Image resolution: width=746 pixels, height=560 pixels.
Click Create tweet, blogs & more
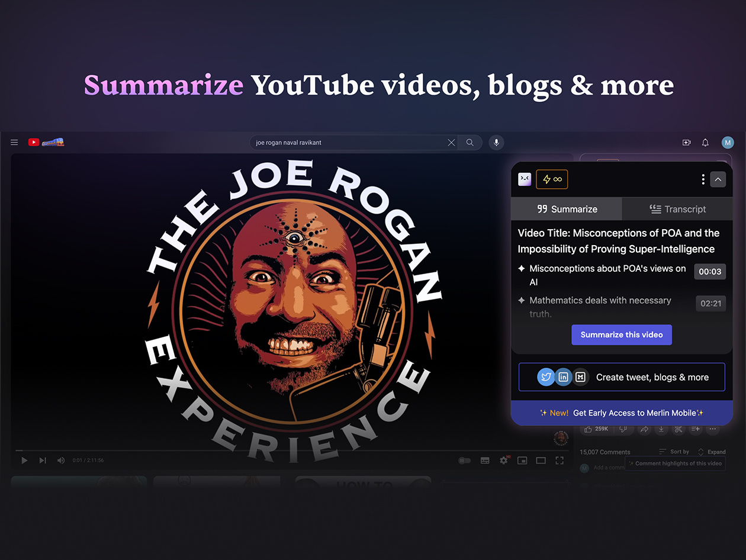tap(622, 377)
